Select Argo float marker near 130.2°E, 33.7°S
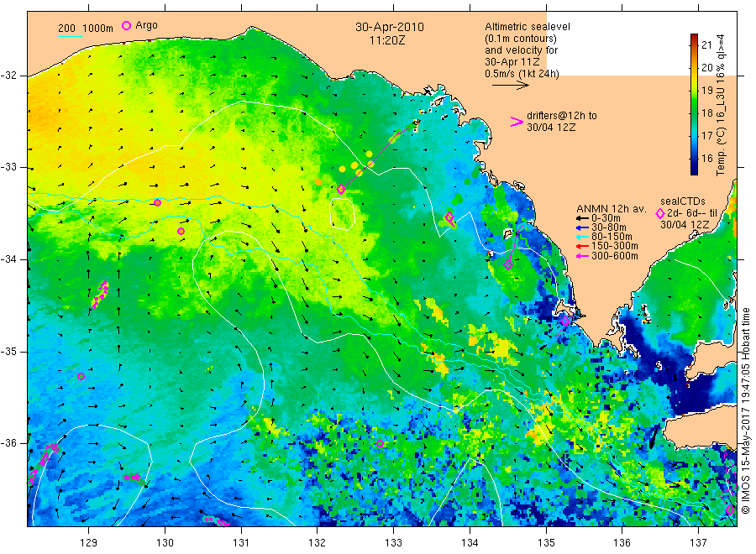This screenshot has width=756, height=554. point(181,231)
